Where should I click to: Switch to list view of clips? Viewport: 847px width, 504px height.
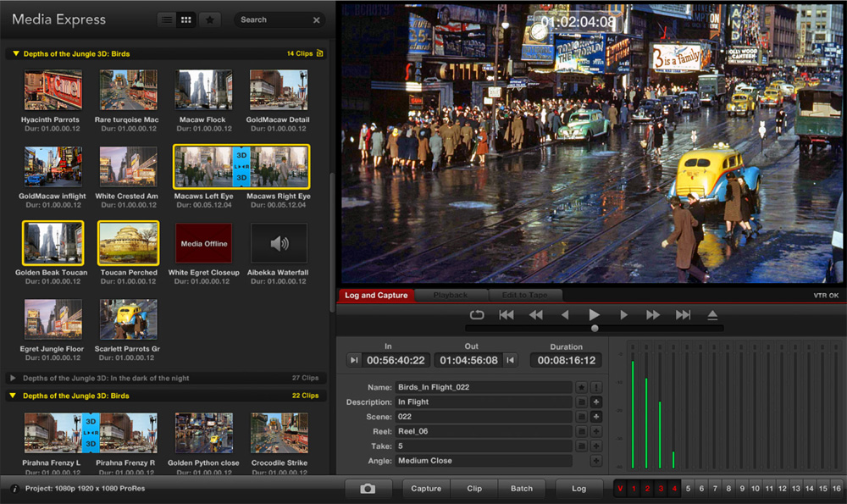[167, 19]
